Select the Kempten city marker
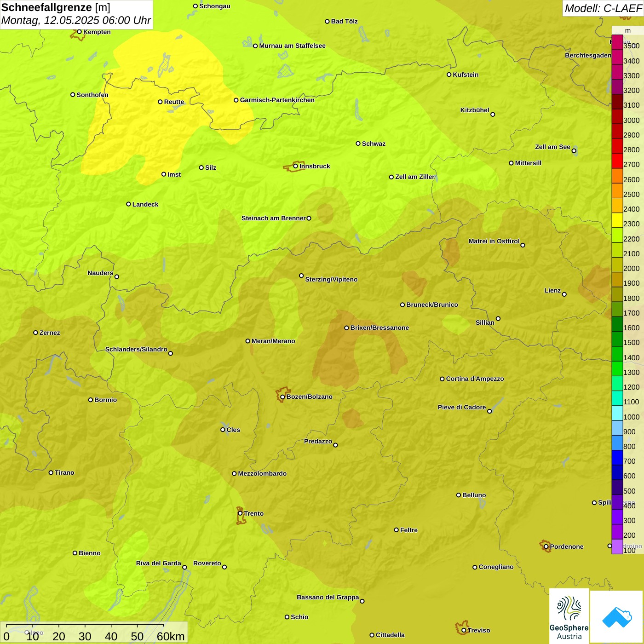Screen dimensions: 644x644 (79, 32)
